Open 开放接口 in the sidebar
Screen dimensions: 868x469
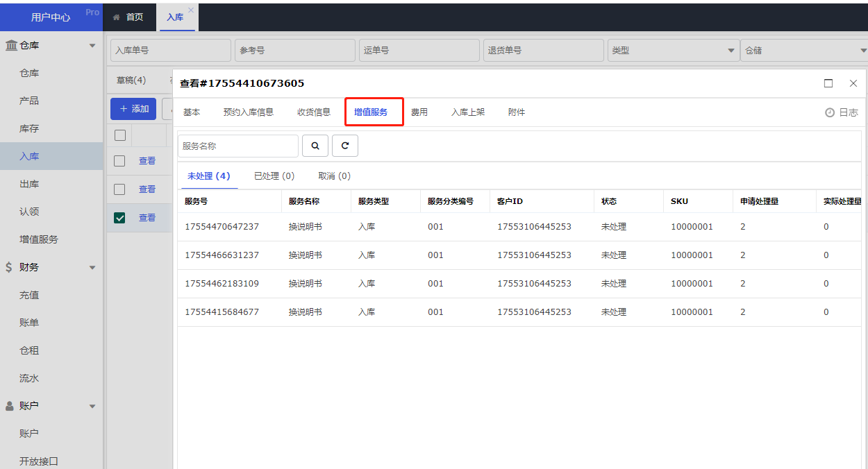coord(39,461)
